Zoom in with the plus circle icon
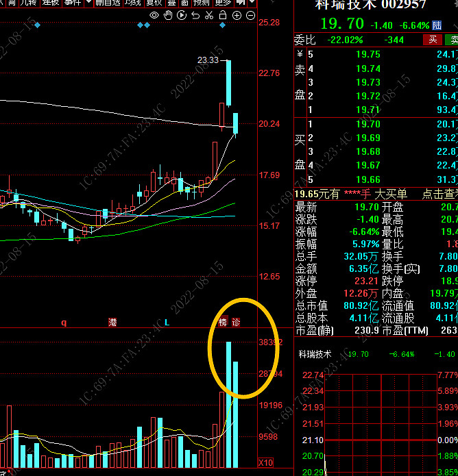 pos(237,15)
